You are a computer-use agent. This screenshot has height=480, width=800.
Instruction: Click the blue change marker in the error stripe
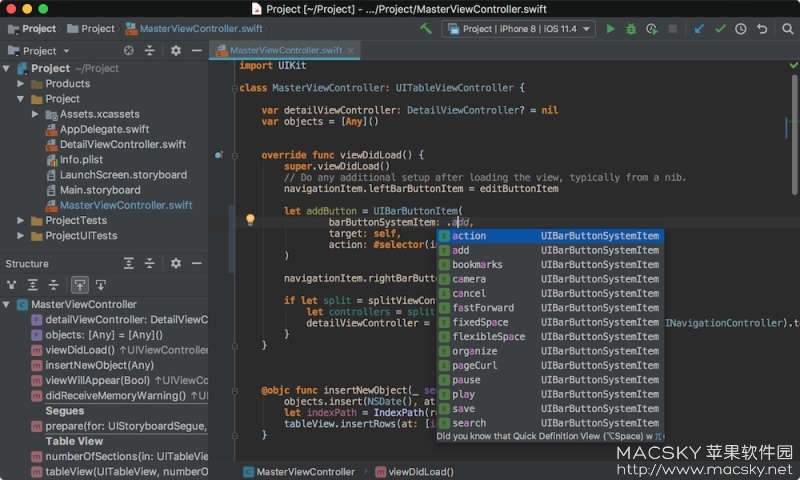pos(786,128)
